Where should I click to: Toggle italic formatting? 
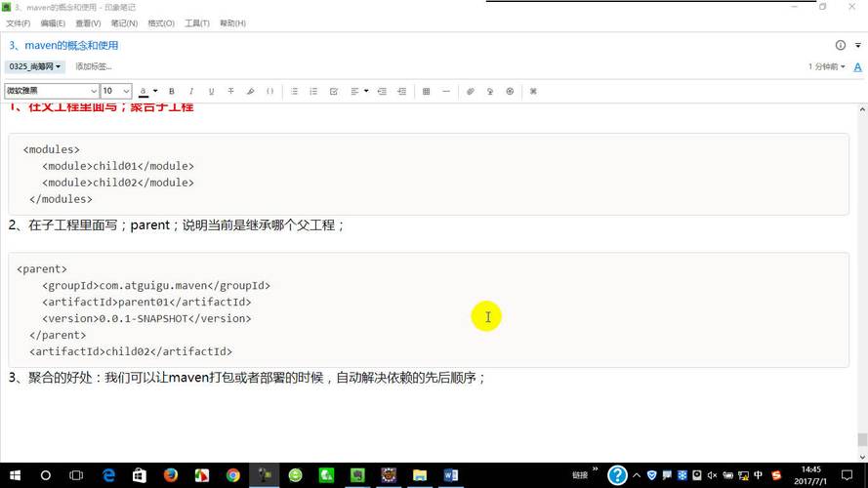191,92
